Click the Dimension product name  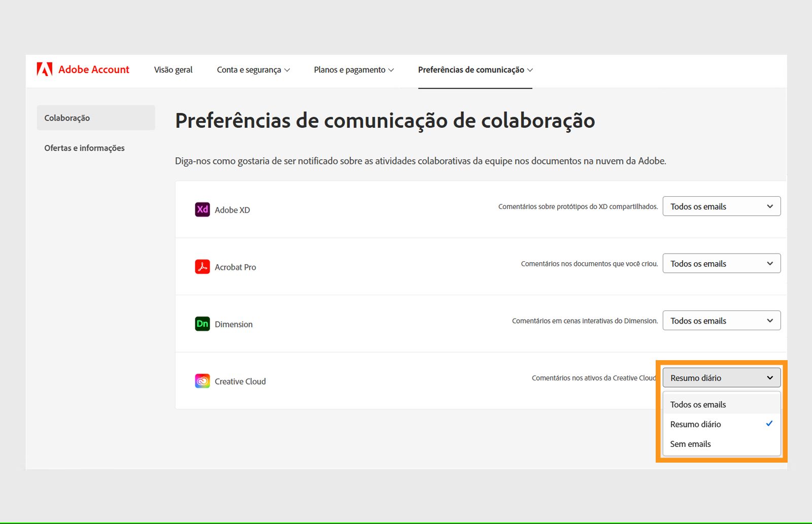point(233,324)
